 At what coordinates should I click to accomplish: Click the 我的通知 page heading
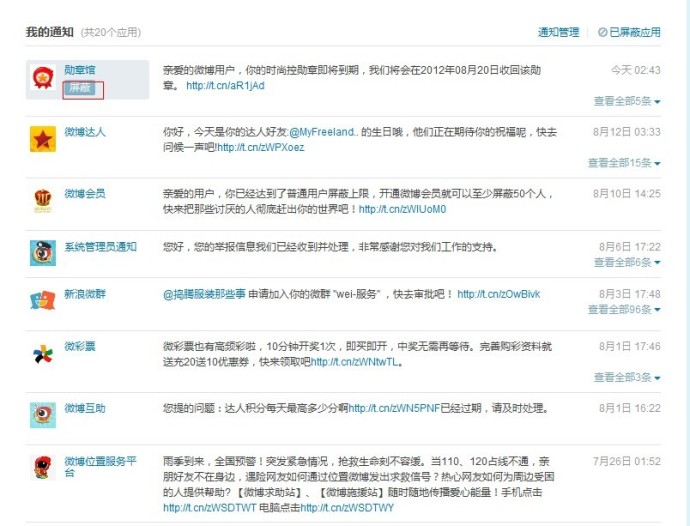click(50, 32)
